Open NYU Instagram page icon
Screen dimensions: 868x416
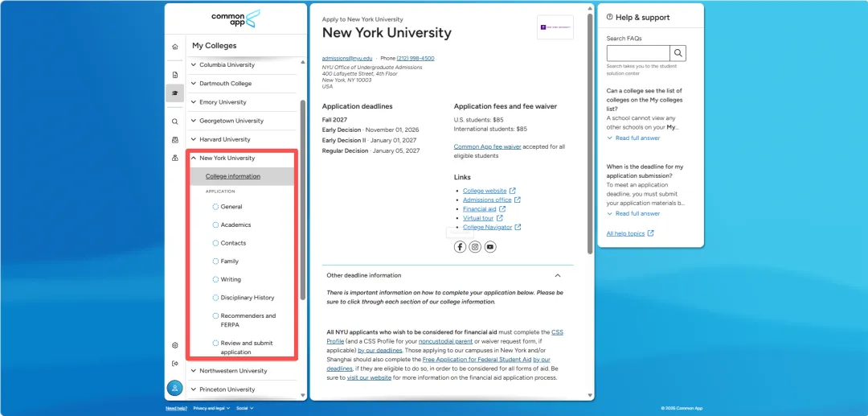(x=475, y=247)
